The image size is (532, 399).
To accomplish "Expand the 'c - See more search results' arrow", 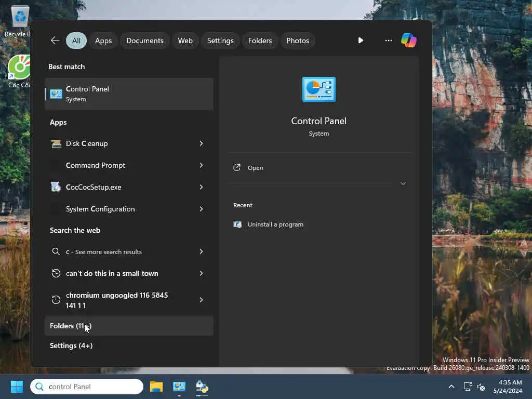I will pos(201,251).
